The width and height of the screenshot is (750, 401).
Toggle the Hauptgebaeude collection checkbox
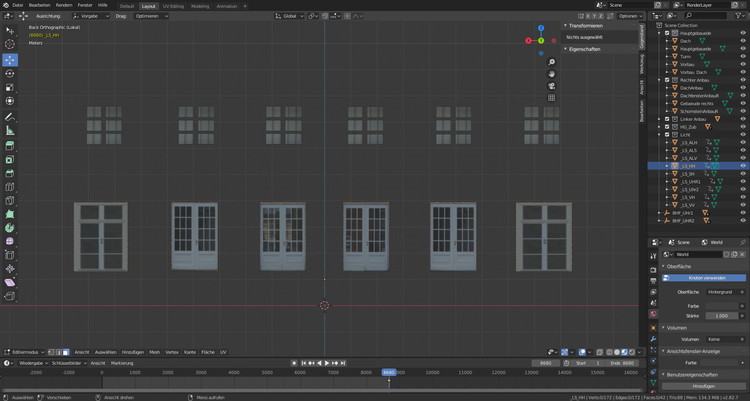pyautogui.click(x=667, y=33)
